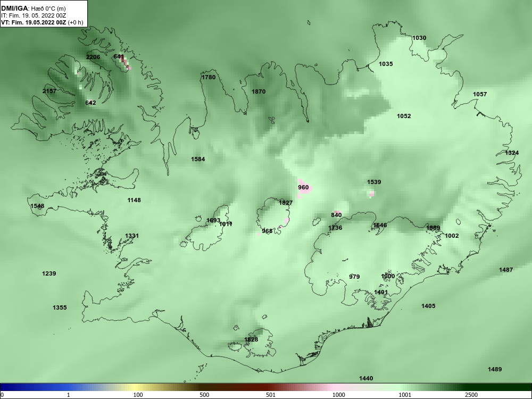Image resolution: width=532 pixels, height=399 pixels.
Task: Select the map value 2206 in the Westfjords
Action: pyautogui.click(x=93, y=57)
